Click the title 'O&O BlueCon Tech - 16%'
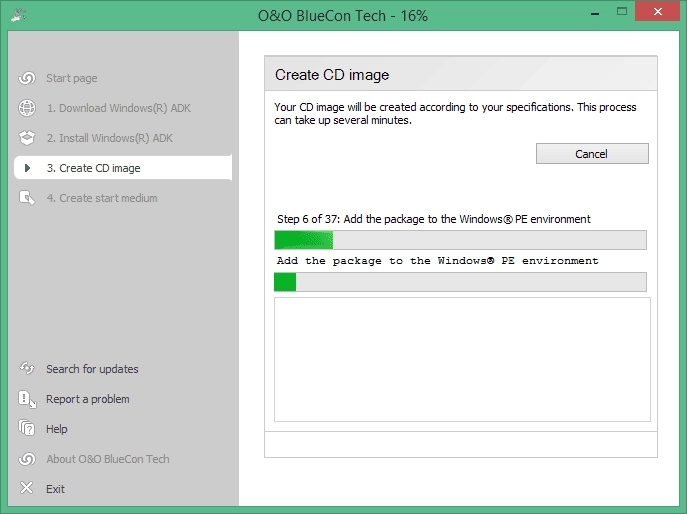The image size is (687, 514). pos(343,16)
